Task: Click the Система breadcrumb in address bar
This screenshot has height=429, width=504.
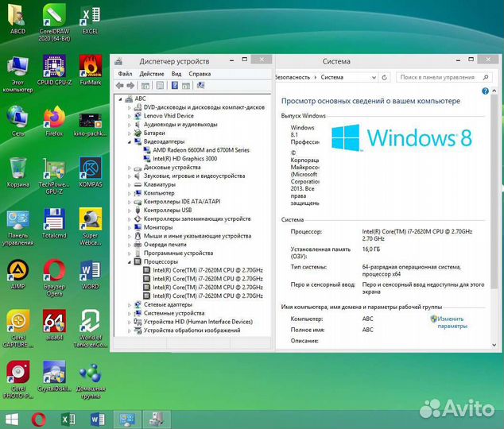Action: coord(331,77)
